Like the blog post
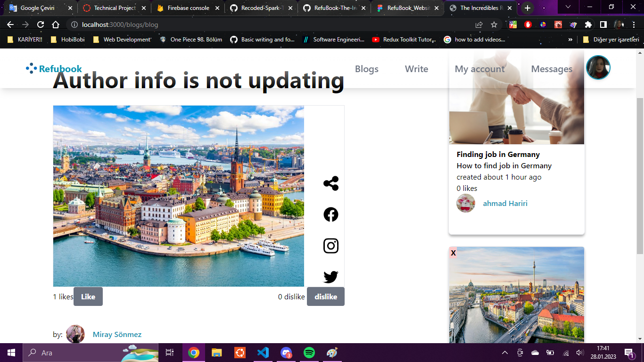The width and height of the screenshot is (644, 362). coord(88,296)
